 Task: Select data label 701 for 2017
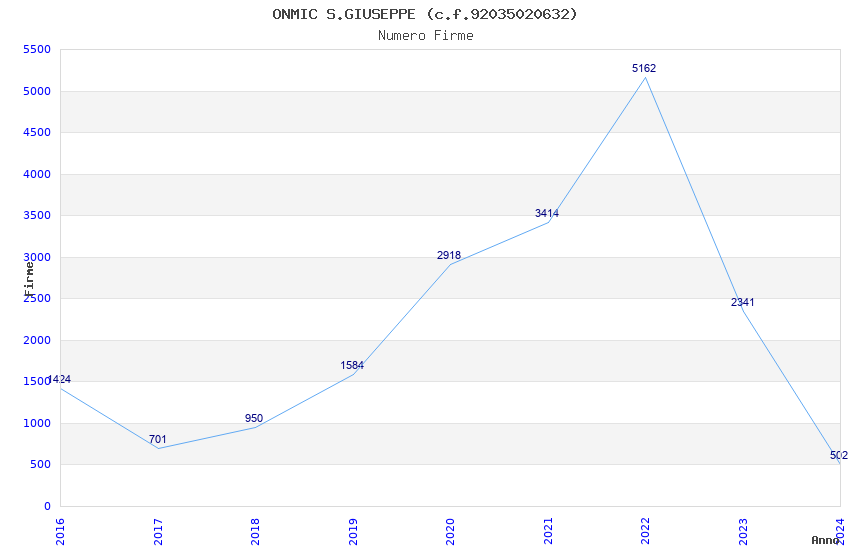158,439
